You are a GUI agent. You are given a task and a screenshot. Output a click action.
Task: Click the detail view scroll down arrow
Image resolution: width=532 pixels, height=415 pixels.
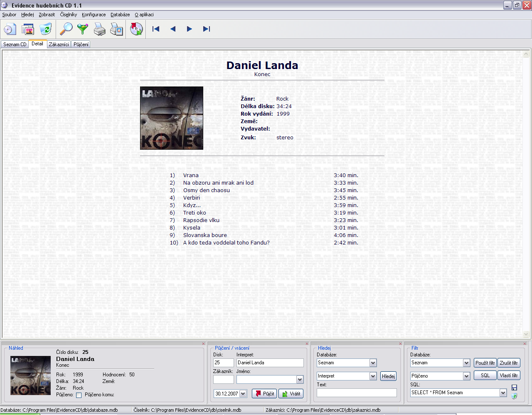tap(526, 334)
